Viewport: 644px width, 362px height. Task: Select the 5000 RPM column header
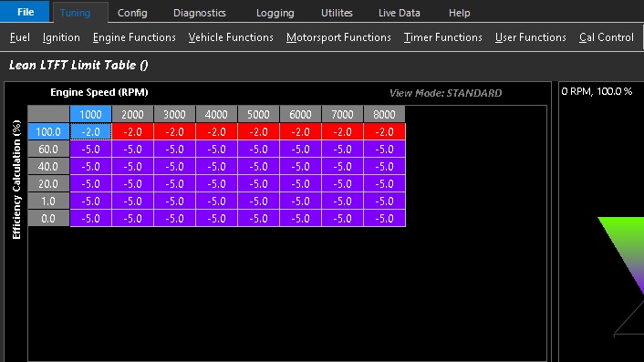click(258, 114)
